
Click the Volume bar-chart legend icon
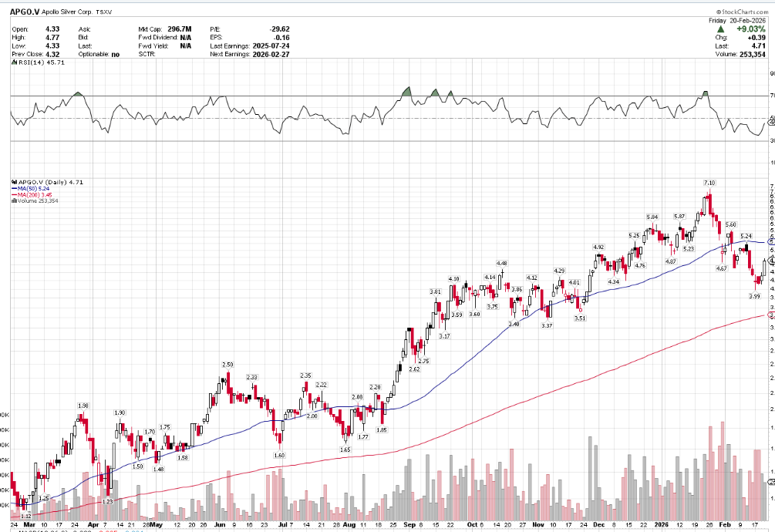click(13, 200)
